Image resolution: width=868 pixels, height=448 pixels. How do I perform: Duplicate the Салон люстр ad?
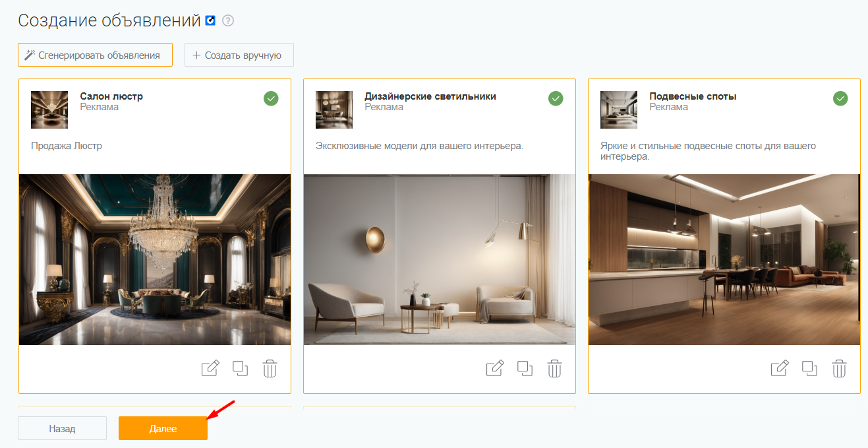pyautogui.click(x=240, y=368)
